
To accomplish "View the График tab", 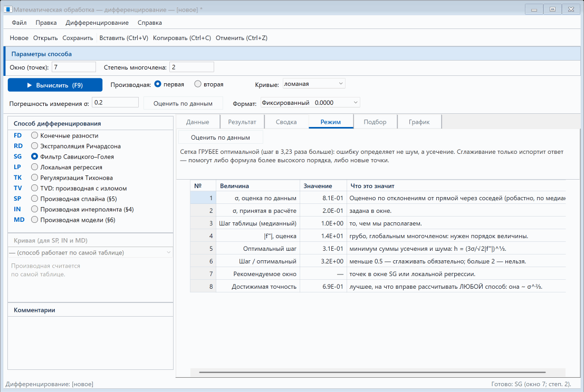I will tap(419, 122).
